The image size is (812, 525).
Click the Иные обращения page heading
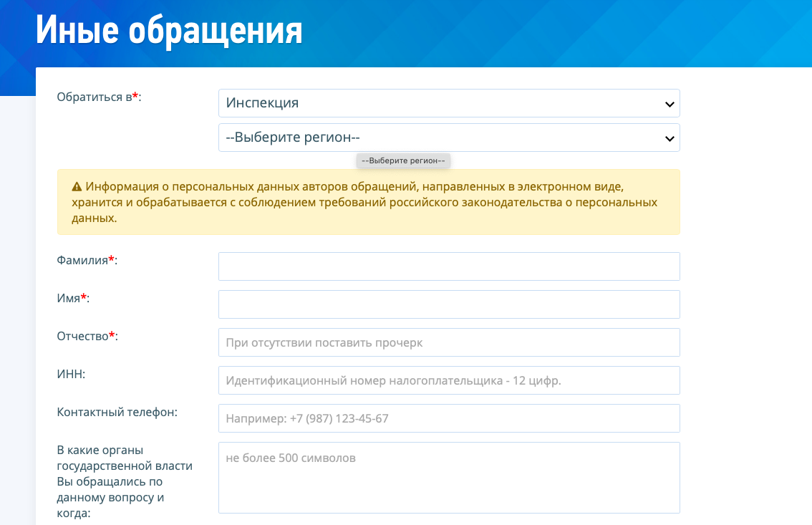168,31
